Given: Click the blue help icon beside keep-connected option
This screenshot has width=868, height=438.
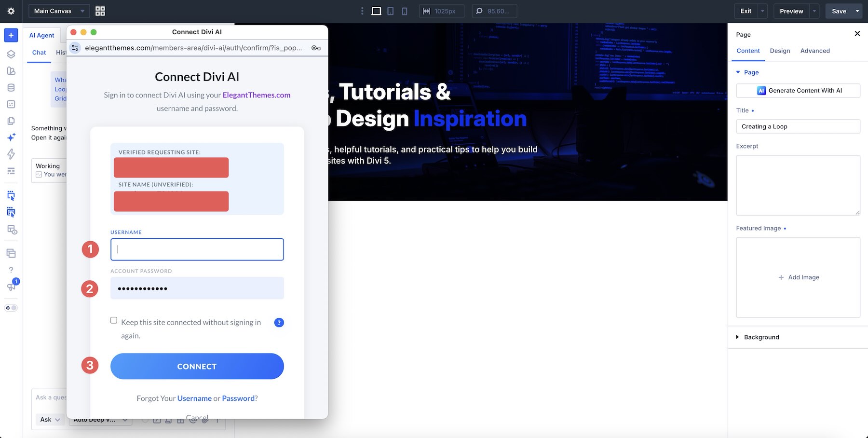Looking at the screenshot, I should coord(279,323).
